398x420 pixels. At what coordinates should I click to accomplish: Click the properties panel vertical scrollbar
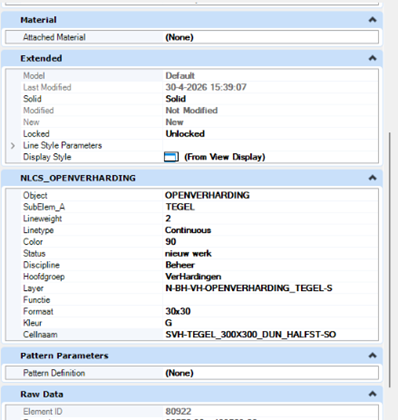pos(390,260)
